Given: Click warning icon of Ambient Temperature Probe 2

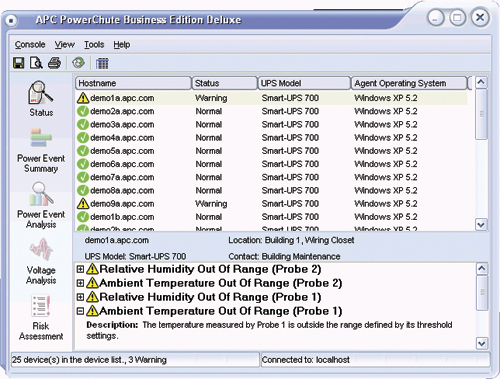Looking at the screenshot, I should coord(92,283).
